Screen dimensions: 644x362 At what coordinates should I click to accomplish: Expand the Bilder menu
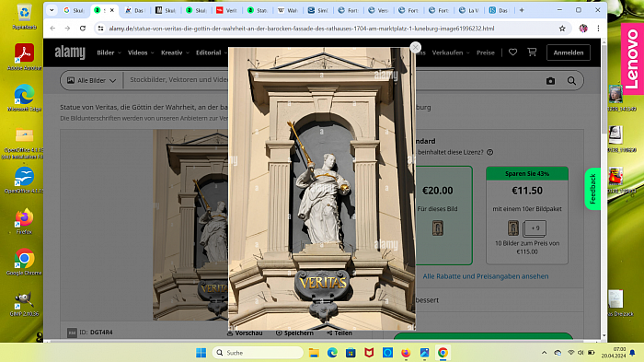109,53
